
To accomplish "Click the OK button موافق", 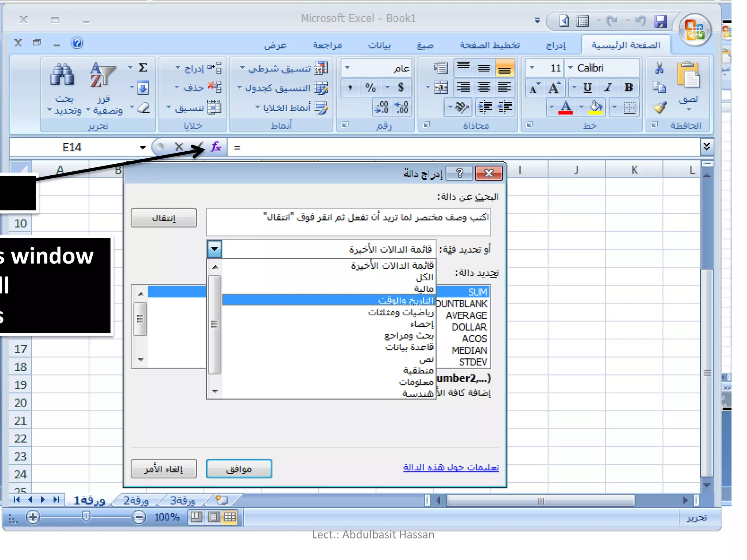I will [239, 468].
